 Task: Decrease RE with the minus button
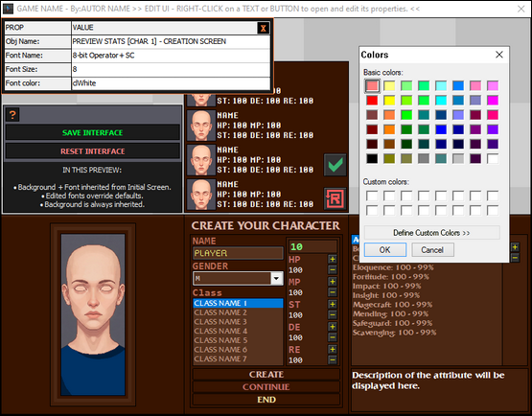point(333,360)
